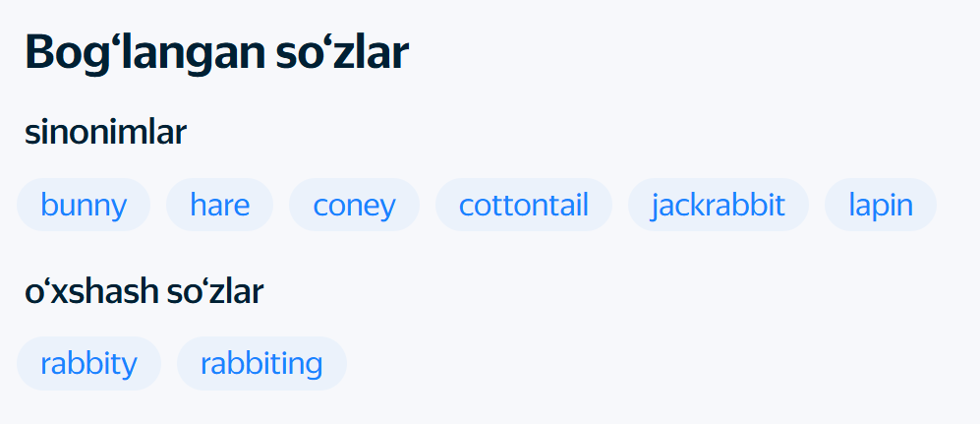Click the 'bunny' synonym chip
This screenshot has width=980, height=424.
[x=84, y=205]
